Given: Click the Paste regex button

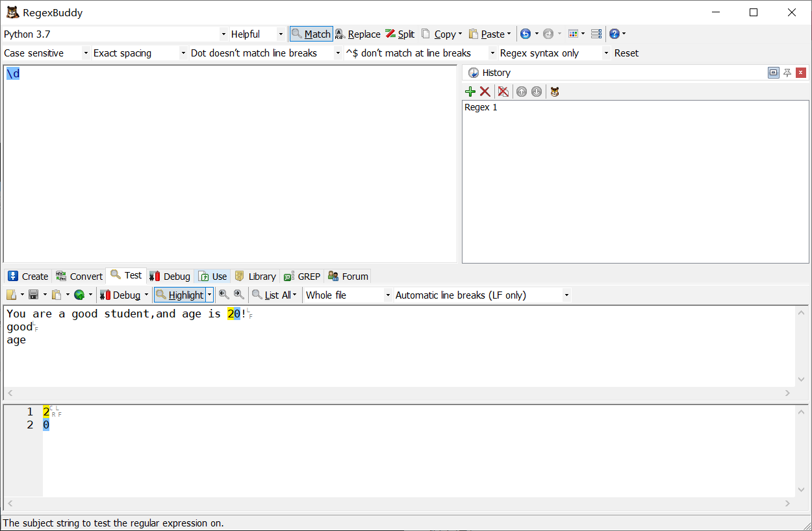Looking at the screenshot, I should (487, 34).
